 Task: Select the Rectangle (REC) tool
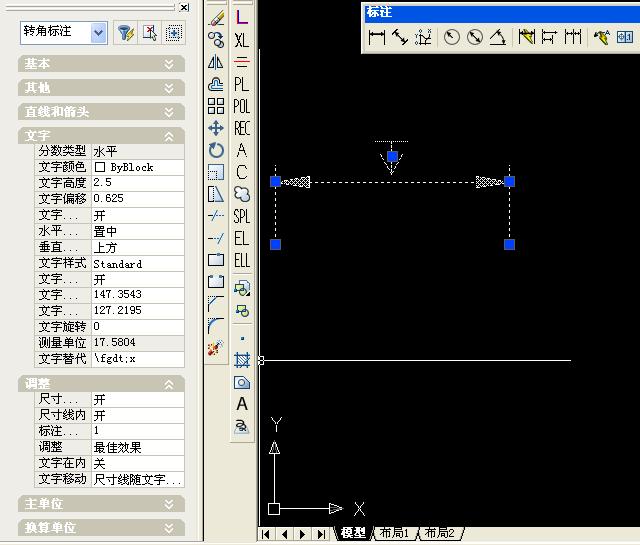click(242, 128)
